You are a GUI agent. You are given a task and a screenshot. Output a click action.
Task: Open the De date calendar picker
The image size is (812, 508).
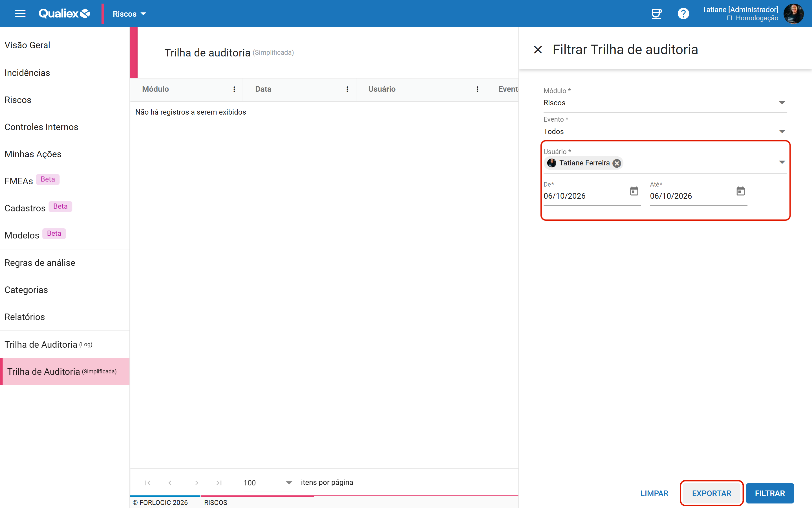634,191
